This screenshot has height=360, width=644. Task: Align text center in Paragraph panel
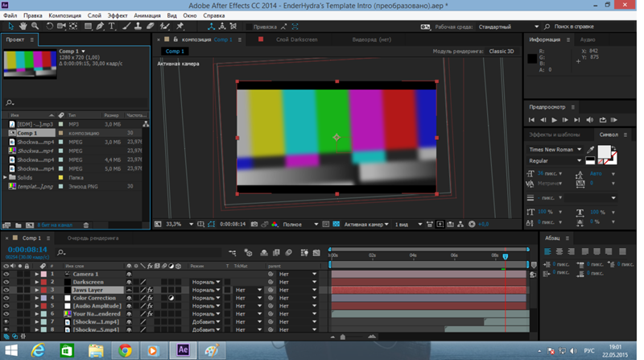pyautogui.click(x=559, y=251)
